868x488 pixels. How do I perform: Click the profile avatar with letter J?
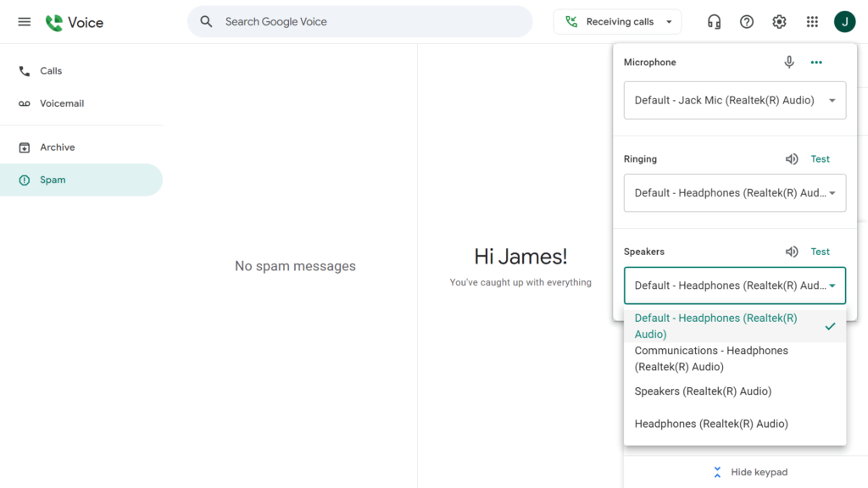(x=844, y=21)
